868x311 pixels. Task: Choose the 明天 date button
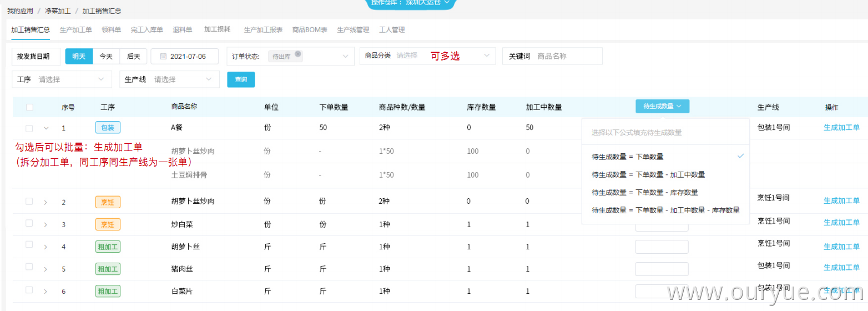tap(79, 56)
